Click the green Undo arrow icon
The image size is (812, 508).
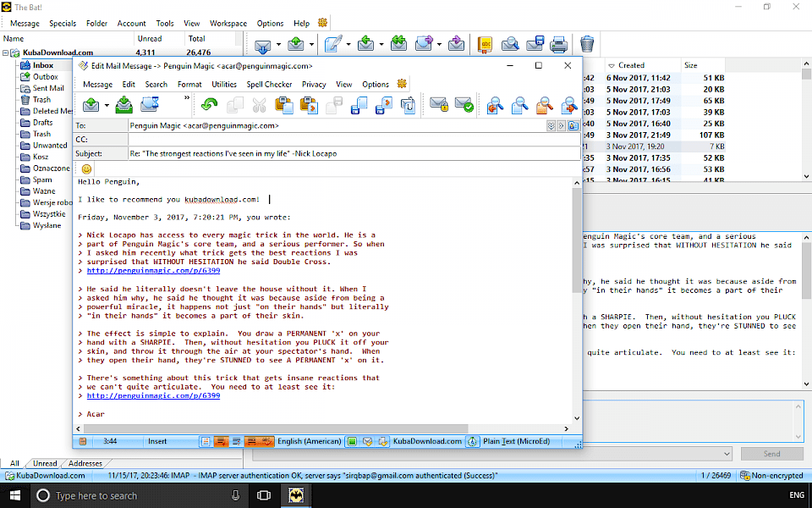click(x=209, y=105)
